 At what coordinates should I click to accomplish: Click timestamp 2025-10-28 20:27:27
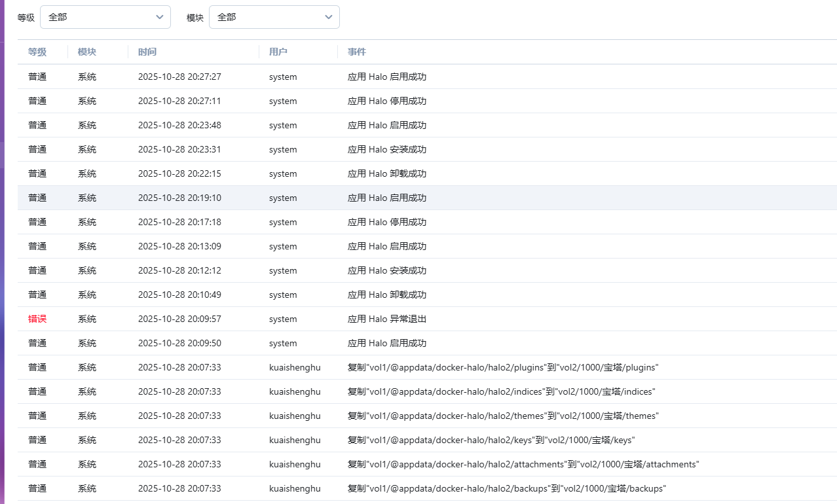click(x=179, y=77)
